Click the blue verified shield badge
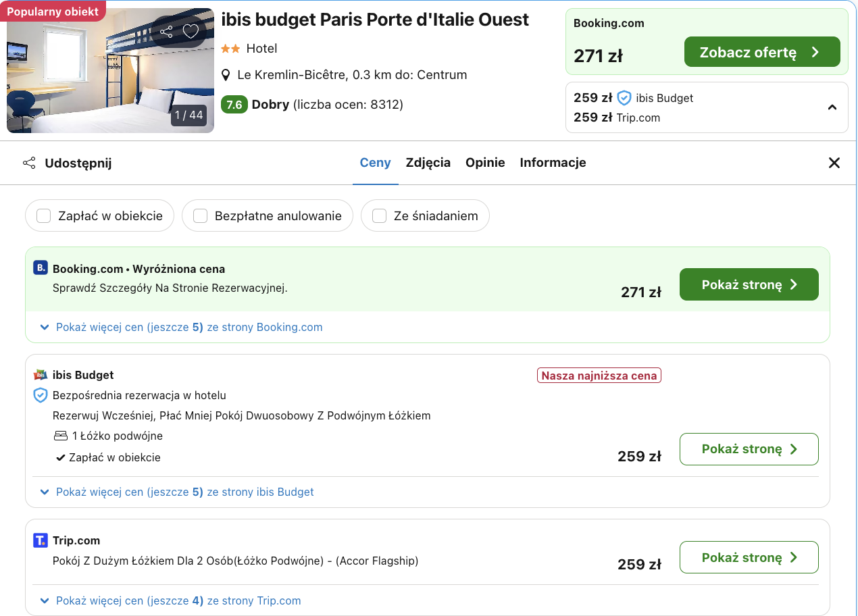The width and height of the screenshot is (858, 616). [x=40, y=395]
